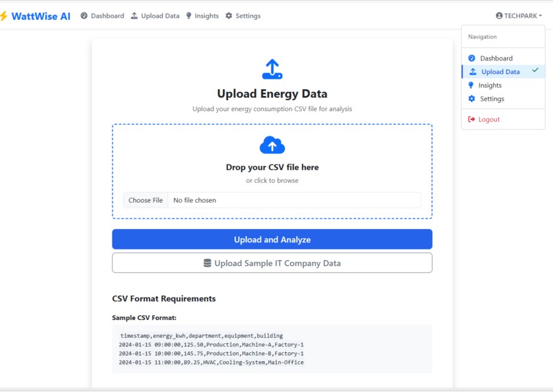Click the Upload Data icon in top navbar
553x392 pixels.
point(134,16)
